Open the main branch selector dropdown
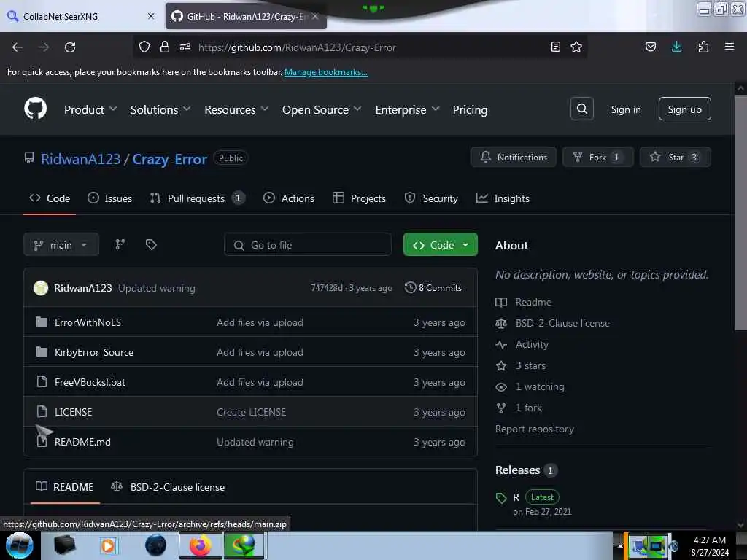Screen dimensions: 747x560 (x=61, y=245)
